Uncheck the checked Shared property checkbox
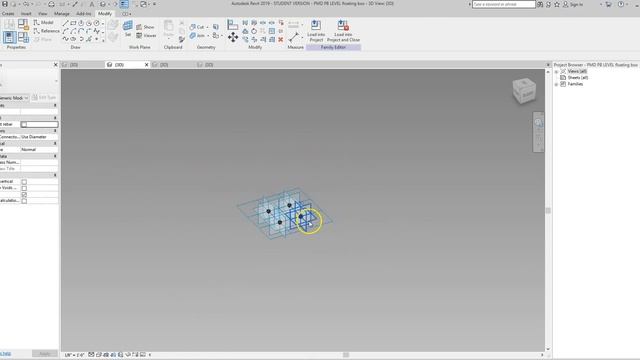Image resolution: width=640 pixels, height=360 pixels. point(24,195)
